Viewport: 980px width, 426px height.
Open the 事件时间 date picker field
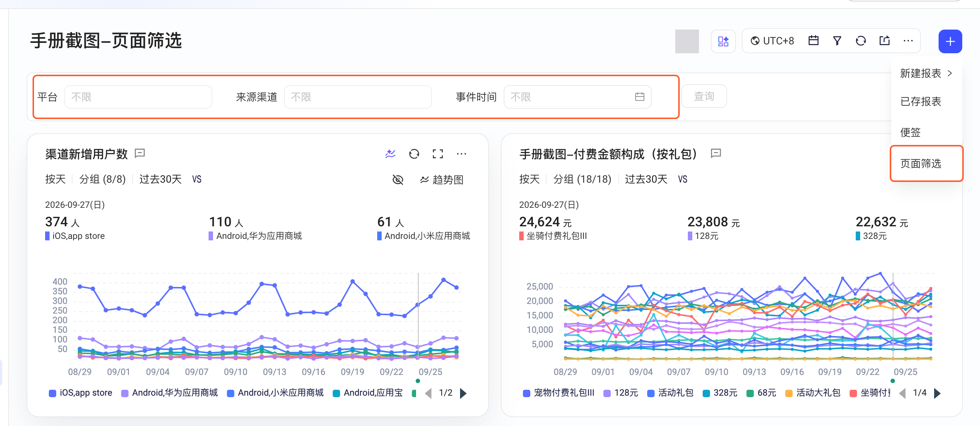coord(577,97)
